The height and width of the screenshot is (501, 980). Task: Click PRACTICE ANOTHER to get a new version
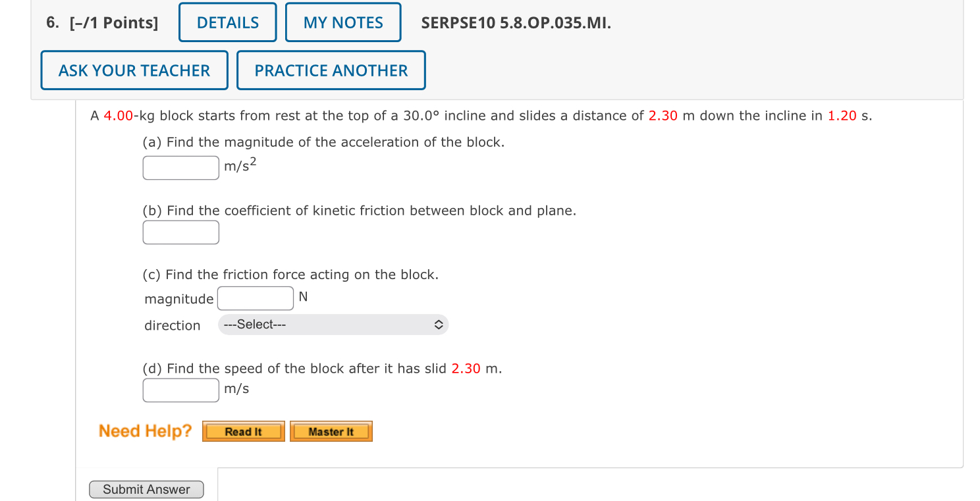(331, 70)
